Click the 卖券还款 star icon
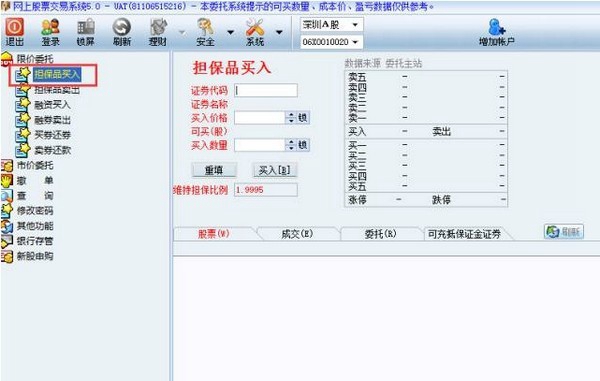The height and width of the screenshot is (381, 600). 22,150
